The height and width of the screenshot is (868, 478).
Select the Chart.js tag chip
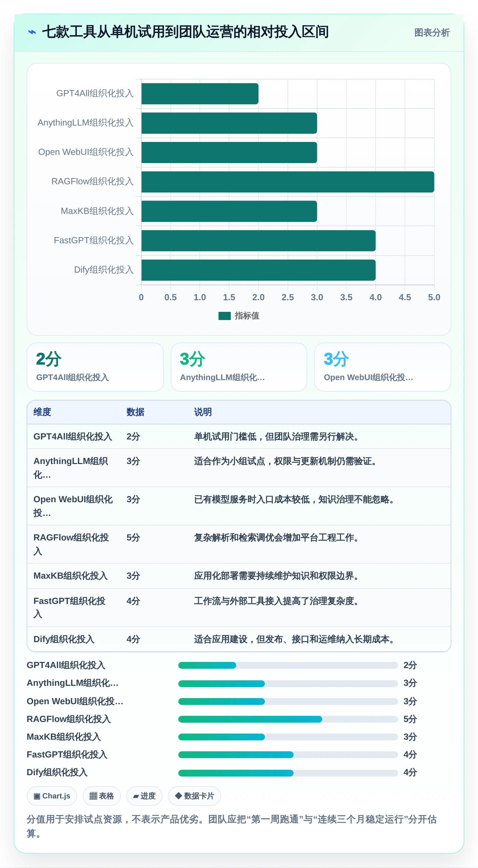click(52, 796)
